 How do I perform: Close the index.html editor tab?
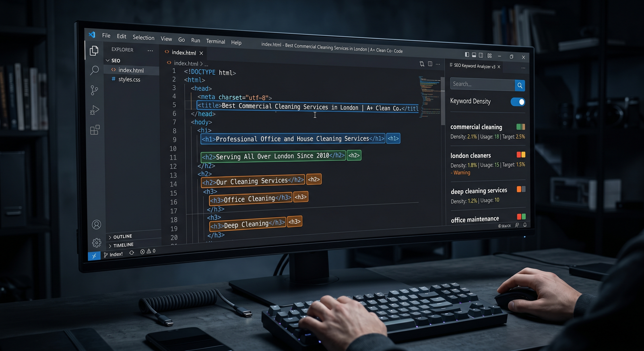tap(201, 53)
